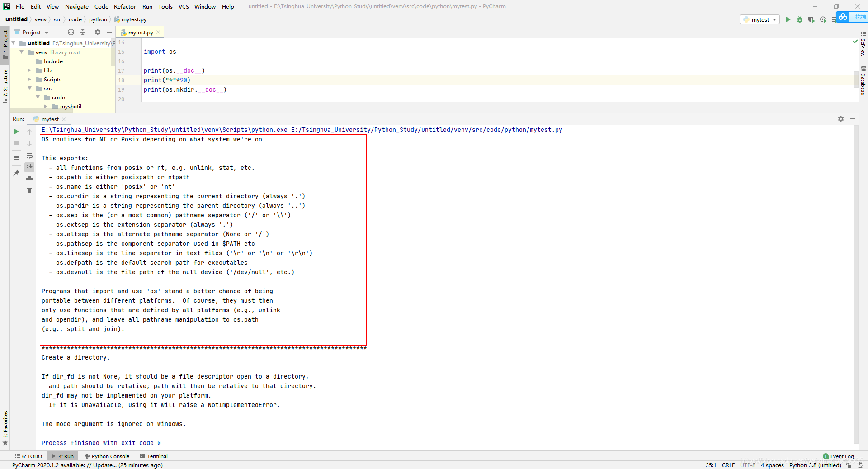This screenshot has width=868, height=469.
Task: Hide the Run tool window
Action: tap(853, 119)
